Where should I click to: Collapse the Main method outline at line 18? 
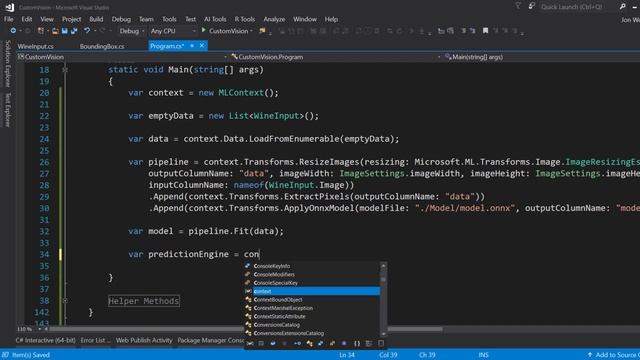[x=65, y=70]
